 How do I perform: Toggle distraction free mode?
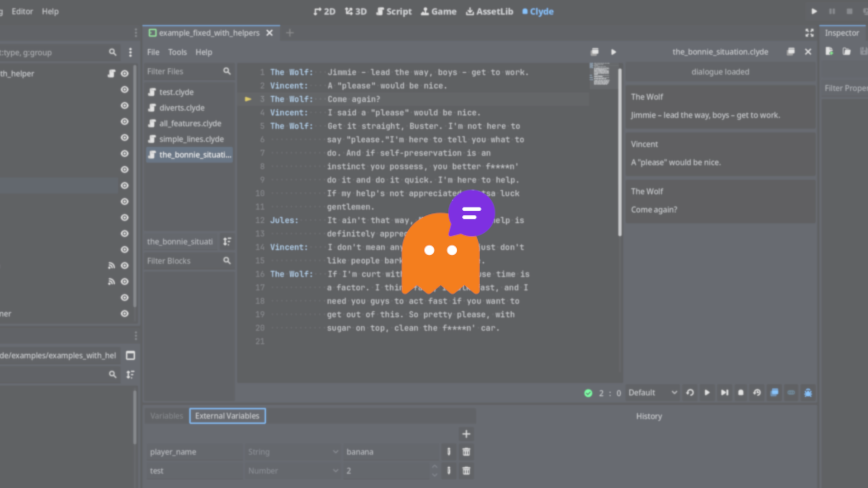809,33
